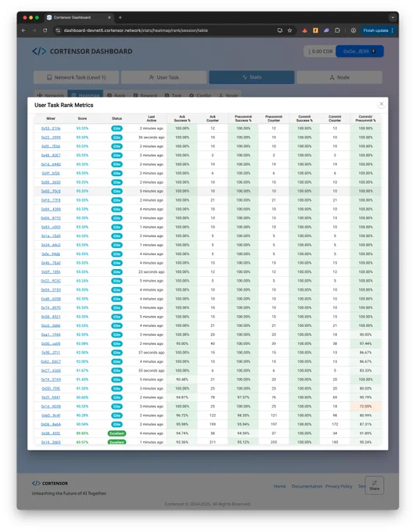
Task: Open the orange extension icon in toolbar
Action: coord(316,31)
